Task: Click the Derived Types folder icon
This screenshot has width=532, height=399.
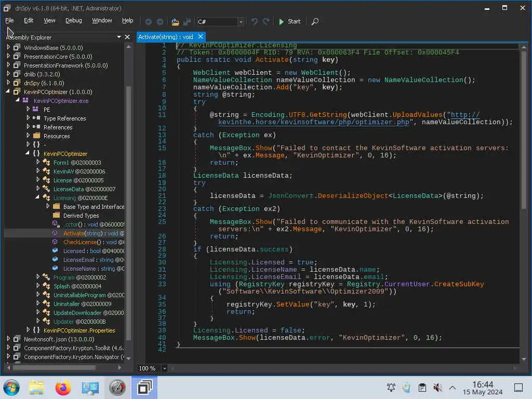Action: (56, 216)
